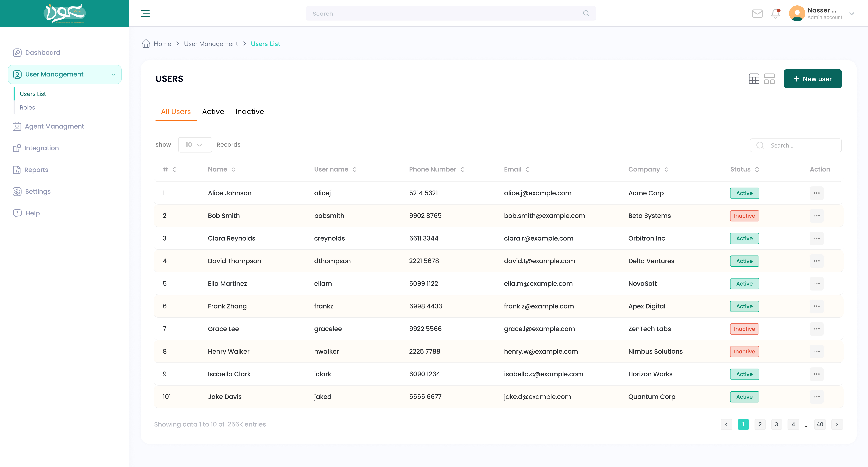The image size is (868, 467).
Task: Switch to table grid view icon
Action: click(x=754, y=79)
